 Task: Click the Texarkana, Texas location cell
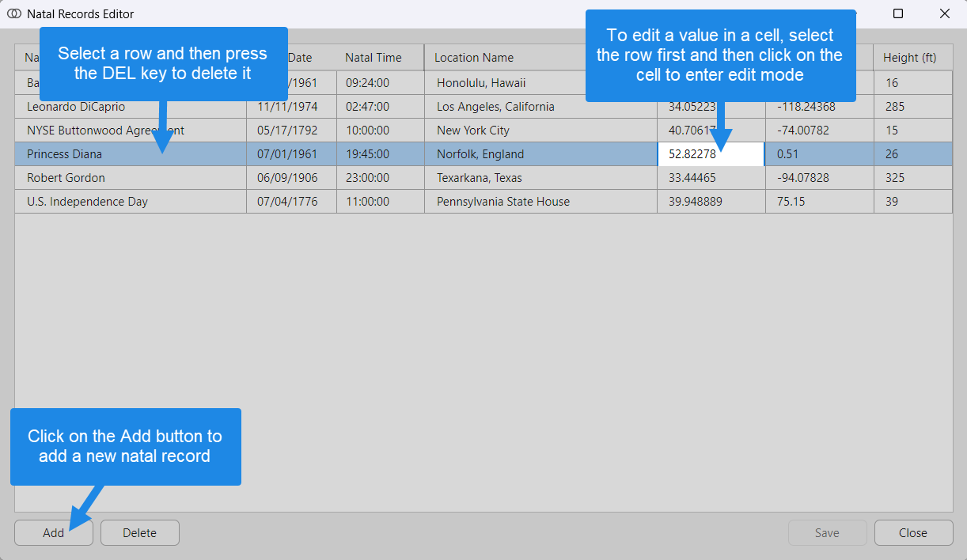pos(479,178)
